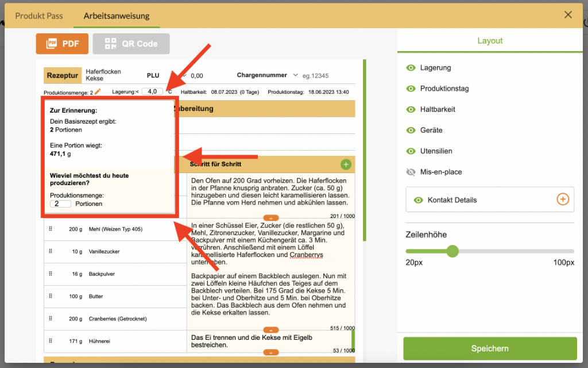Toggle Geräte visibility eye icon

411,130
